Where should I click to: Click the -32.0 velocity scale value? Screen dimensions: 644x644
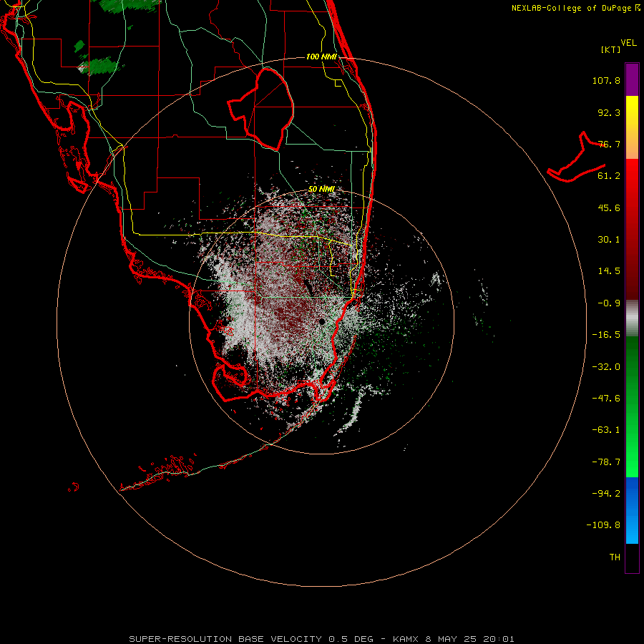tap(606, 367)
